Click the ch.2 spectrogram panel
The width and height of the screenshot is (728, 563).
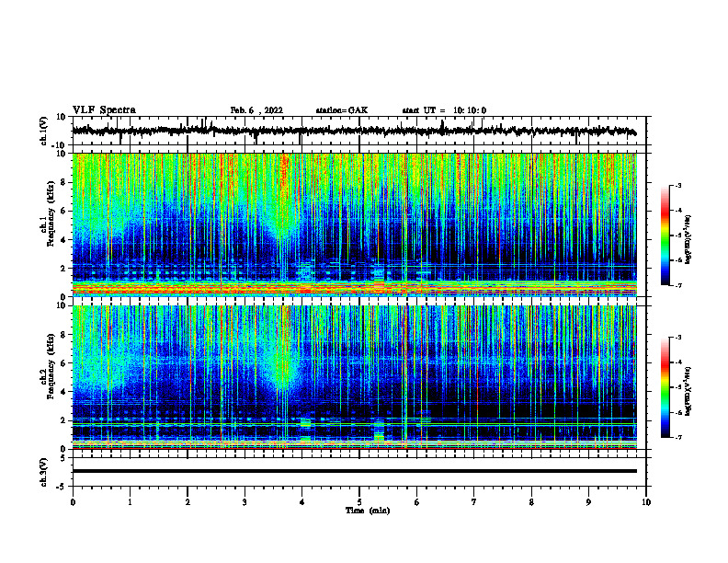[354, 377]
